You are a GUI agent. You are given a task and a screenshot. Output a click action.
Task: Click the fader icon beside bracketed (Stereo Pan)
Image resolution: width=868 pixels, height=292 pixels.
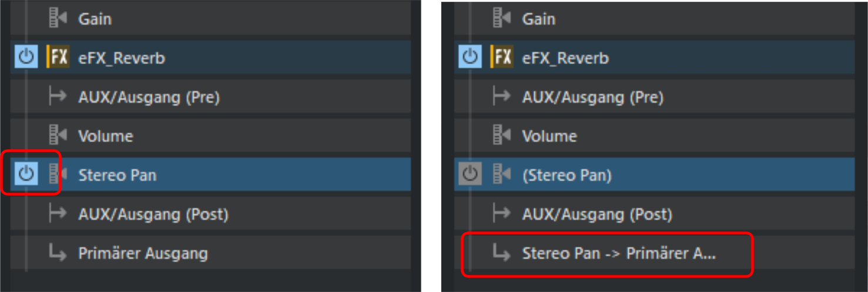click(502, 174)
